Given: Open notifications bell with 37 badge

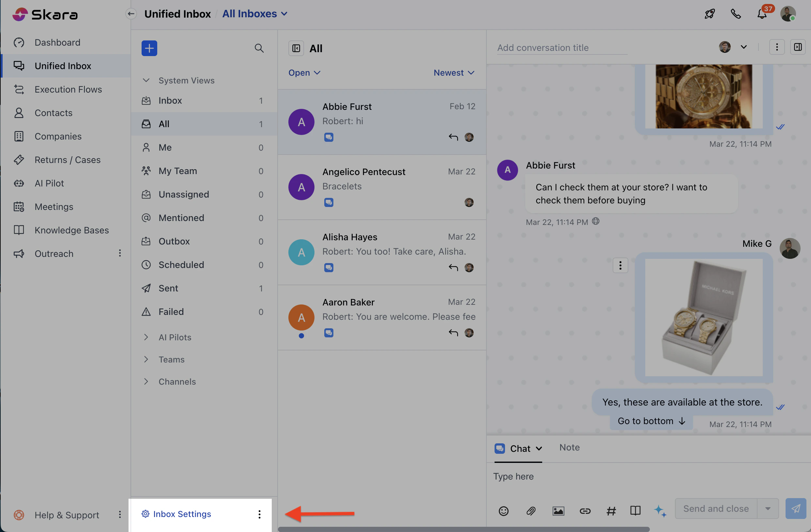Looking at the screenshot, I should [762, 14].
